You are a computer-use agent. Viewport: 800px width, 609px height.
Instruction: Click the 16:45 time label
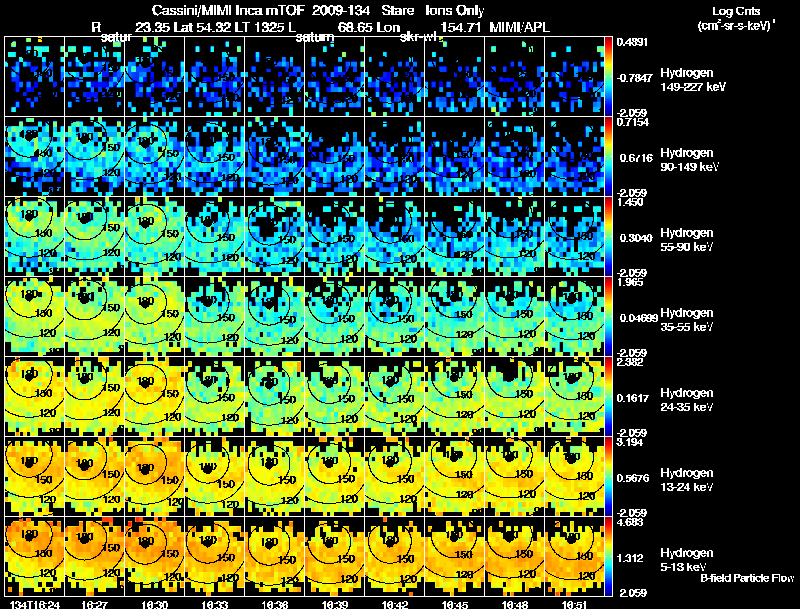[x=455, y=605]
